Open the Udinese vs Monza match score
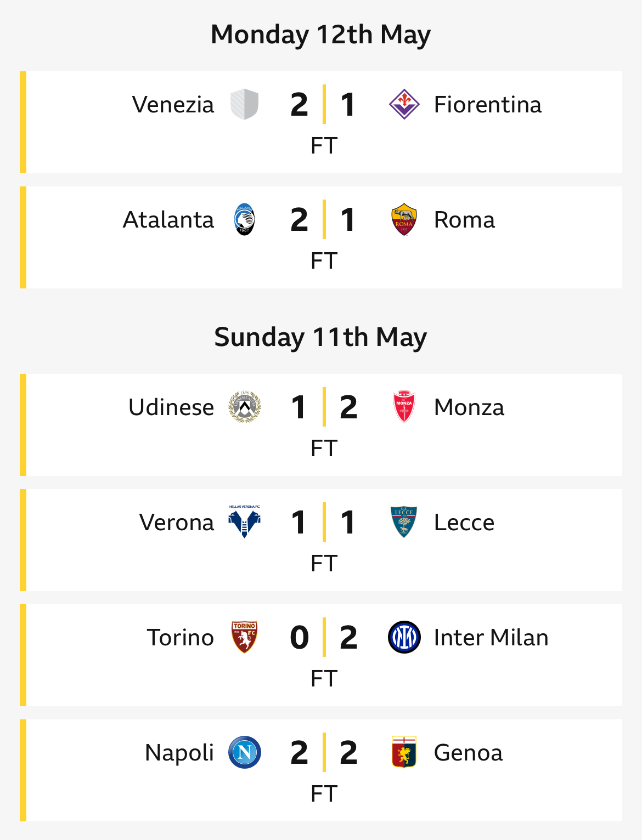Screen dimensions: 642x840 (x=324, y=407)
